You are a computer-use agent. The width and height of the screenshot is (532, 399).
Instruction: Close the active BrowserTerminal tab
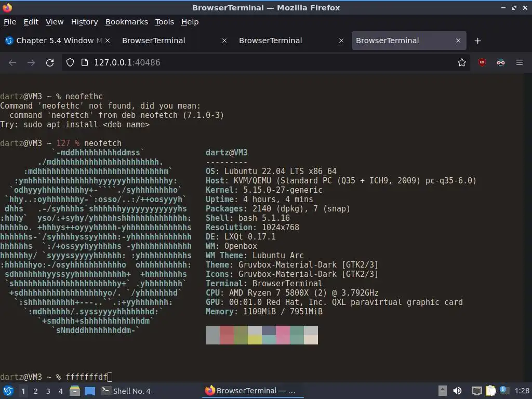tap(458, 41)
